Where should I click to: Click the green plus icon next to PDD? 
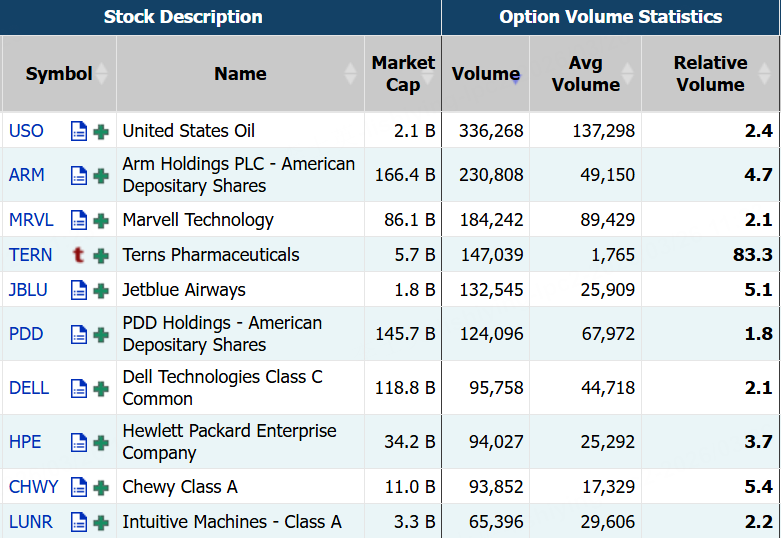click(x=101, y=334)
